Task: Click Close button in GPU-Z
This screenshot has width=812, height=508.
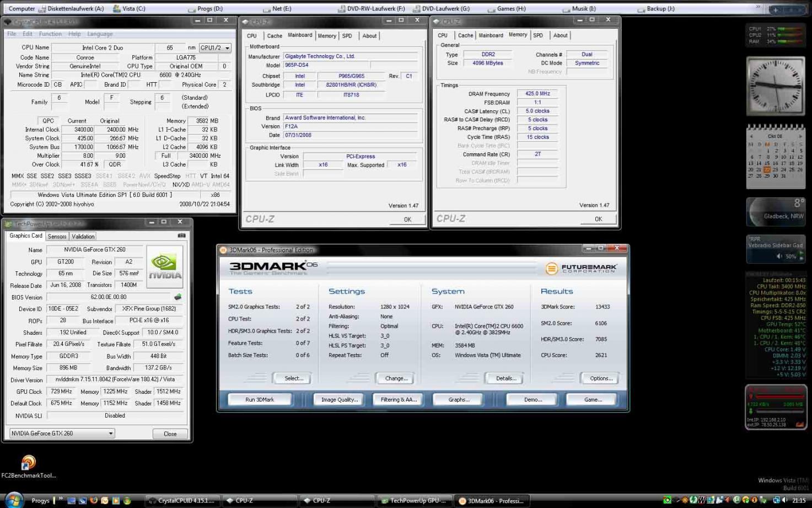Action: [x=170, y=434]
